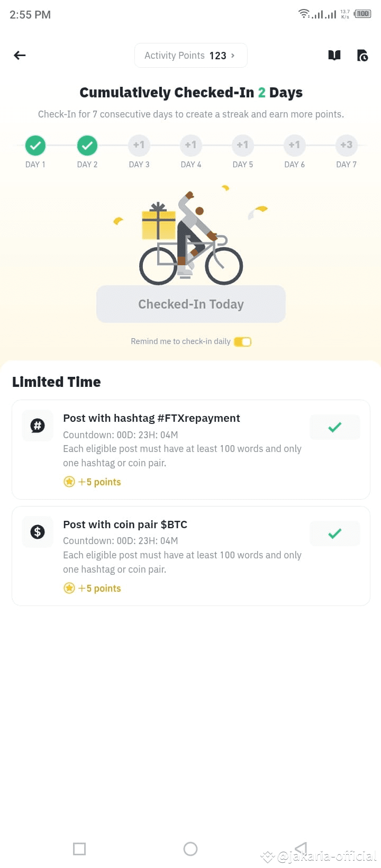
Task: Tap the DAY 5 +1 progress marker
Action: tap(243, 145)
